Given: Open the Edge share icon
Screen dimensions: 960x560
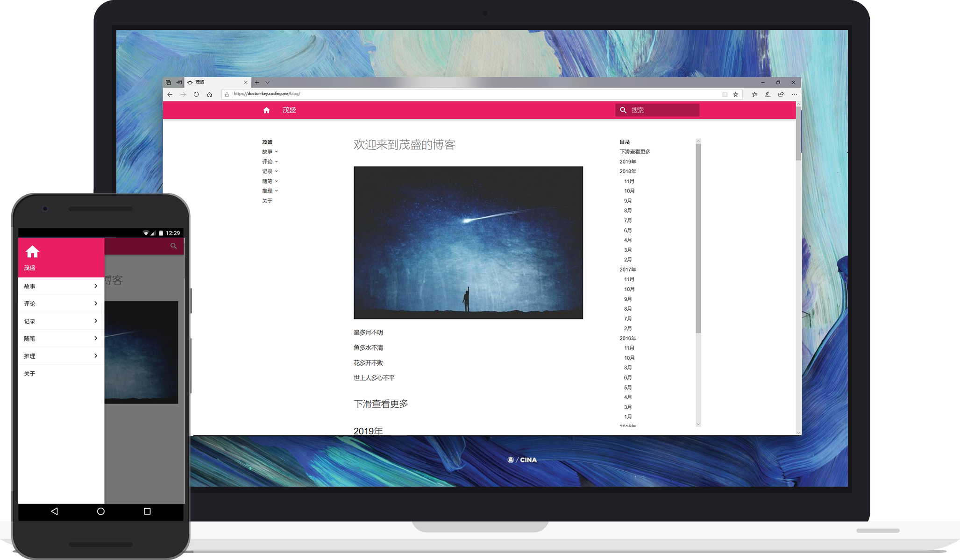Looking at the screenshot, I should point(781,94).
